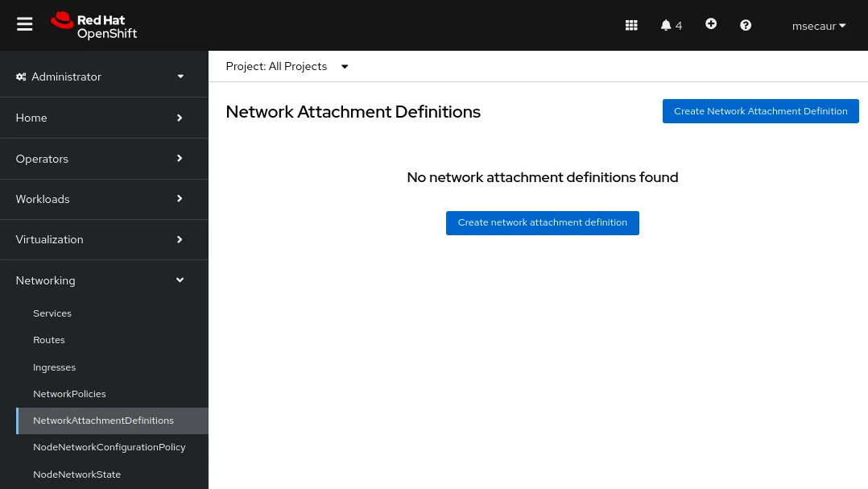Click the Red Hat OpenShift logo
868x489 pixels.
point(94,26)
